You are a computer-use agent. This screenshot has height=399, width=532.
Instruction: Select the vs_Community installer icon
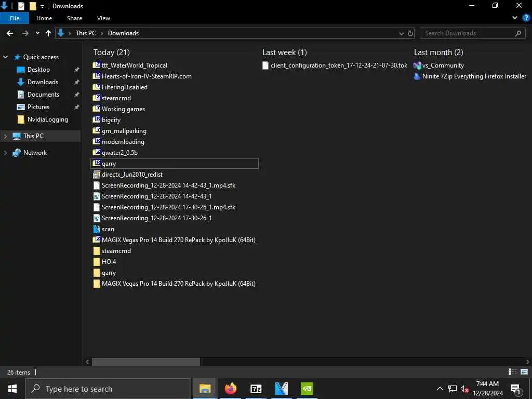417,65
